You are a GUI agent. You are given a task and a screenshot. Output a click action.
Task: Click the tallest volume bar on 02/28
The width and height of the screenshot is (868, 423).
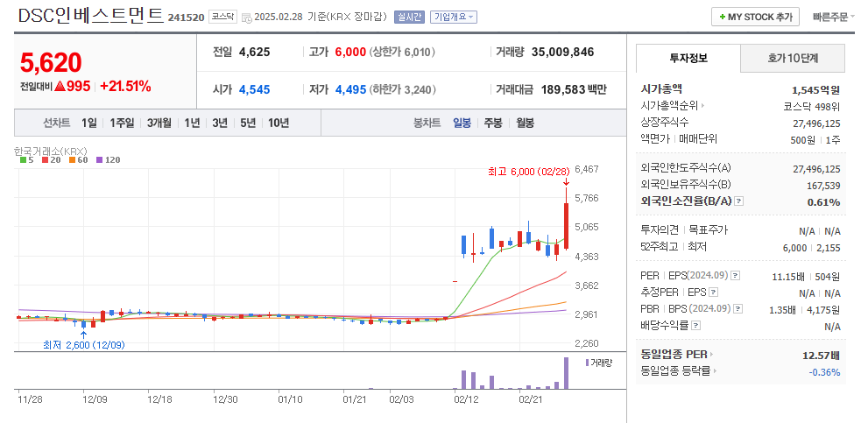[x=566, y=373]
